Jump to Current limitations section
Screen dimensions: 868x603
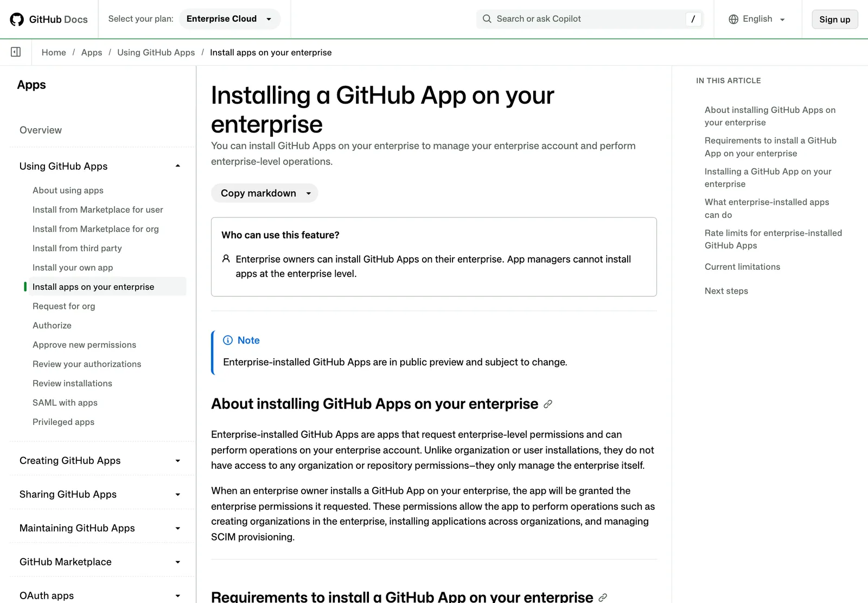742,266
